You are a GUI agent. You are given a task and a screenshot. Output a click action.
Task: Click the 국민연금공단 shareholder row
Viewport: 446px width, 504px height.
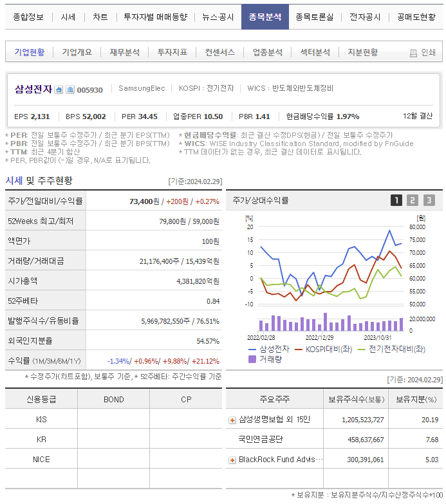point(334,439)
